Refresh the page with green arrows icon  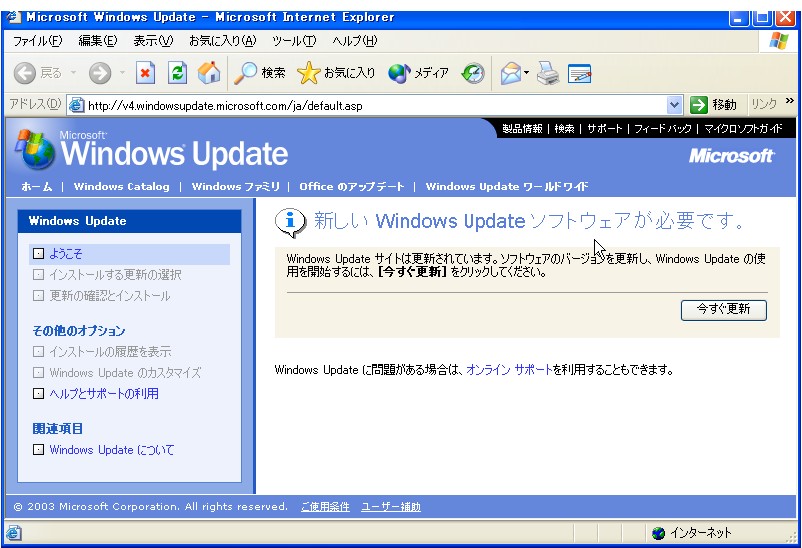pos(177,73)
